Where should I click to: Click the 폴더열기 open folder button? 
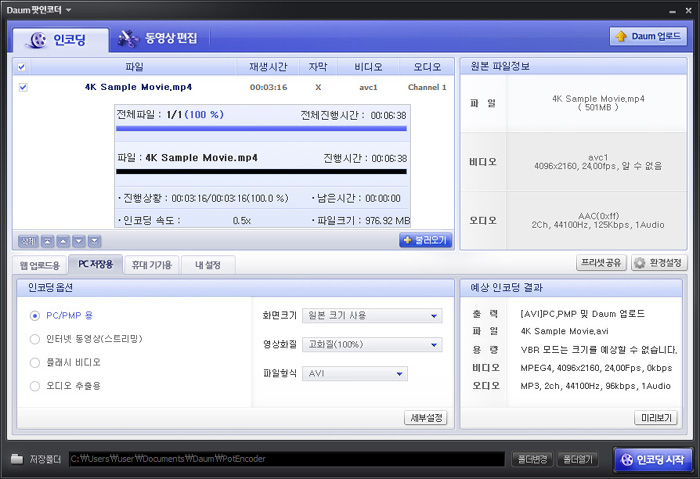[x=578, y=459]
